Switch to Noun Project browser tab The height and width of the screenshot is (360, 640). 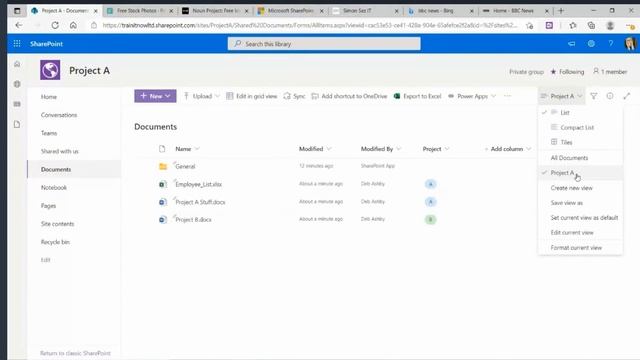pos(216,11)
